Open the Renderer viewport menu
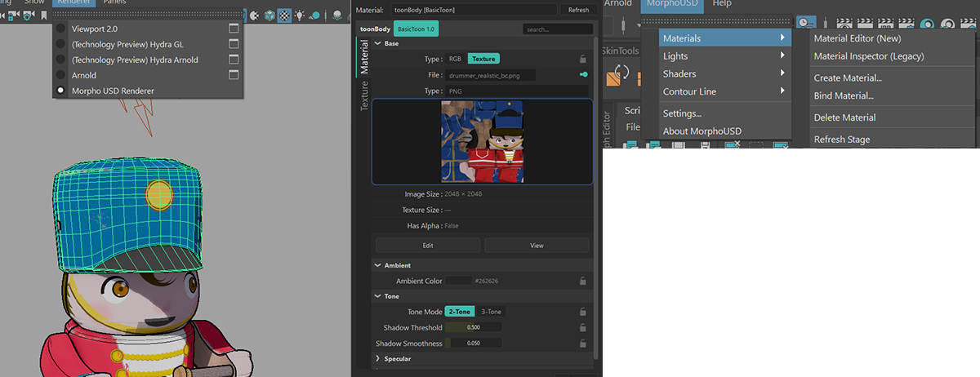The image size is (980, 377). (x=74, y=2)
